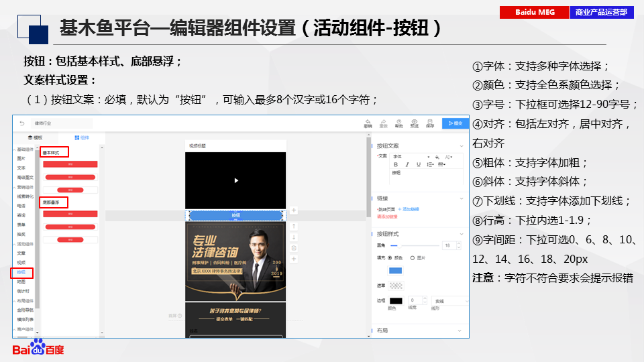The width and height of the screenshot is (644, 362).
Task: Click the move-up arrow beside the canvas
Action: coord(294,226)
